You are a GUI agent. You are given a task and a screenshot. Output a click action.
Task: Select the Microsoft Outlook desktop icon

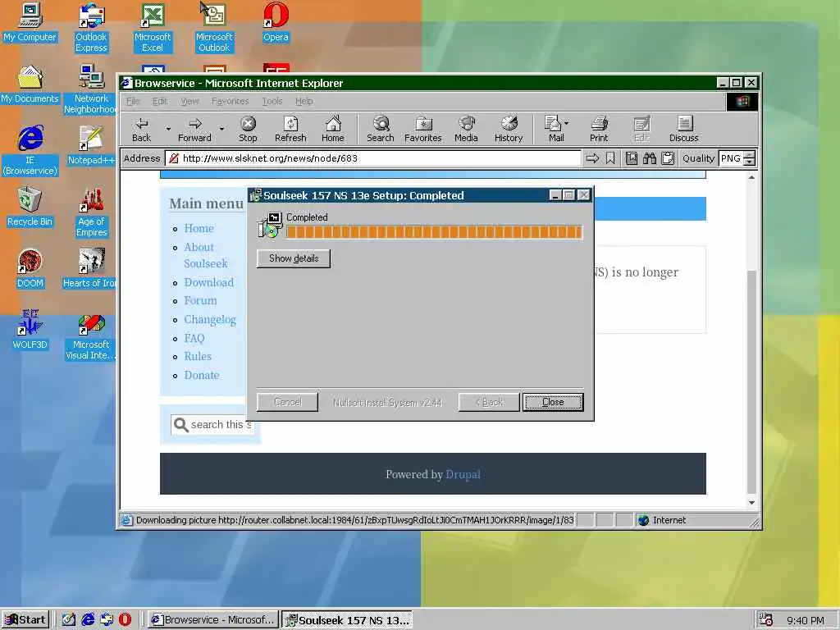point(214,28)
